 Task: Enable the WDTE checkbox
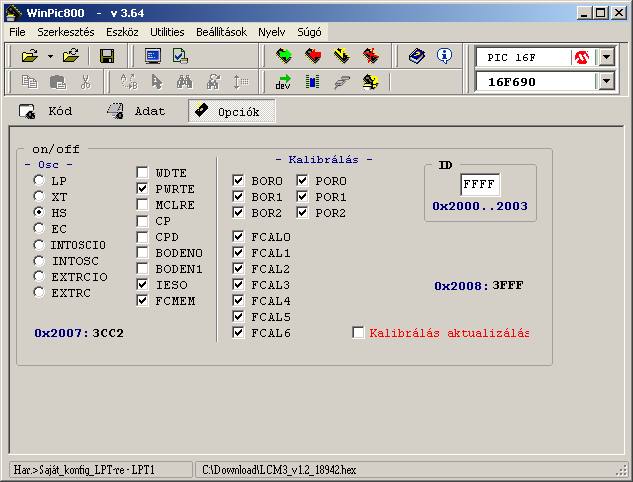[x=142, y=172]
